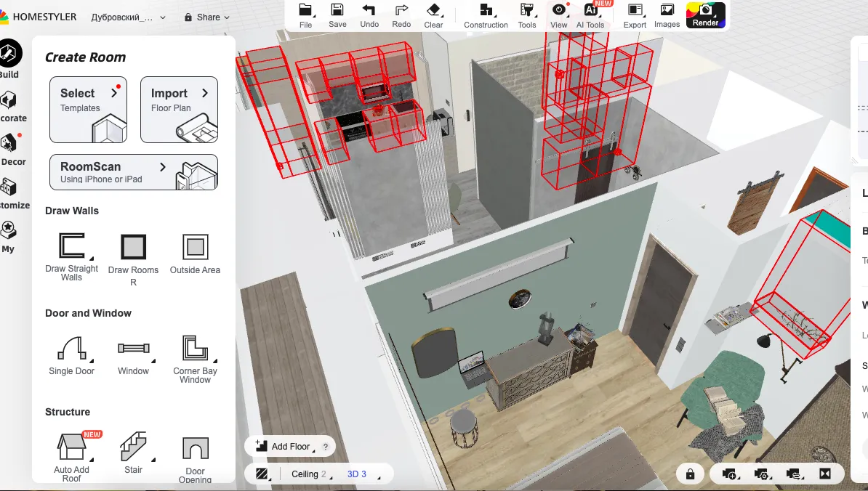Toggle the view lock icon
Viewport: 868px width, 491px height.
coord(690,474)
